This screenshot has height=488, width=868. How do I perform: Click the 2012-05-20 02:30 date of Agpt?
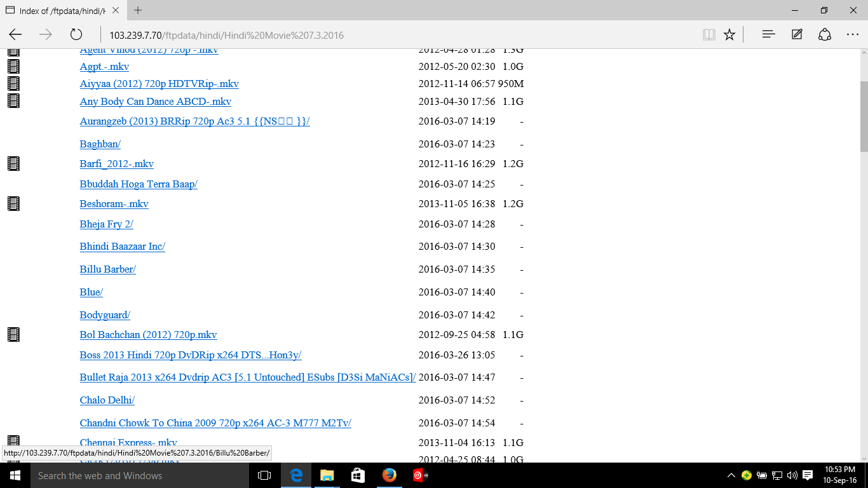coord(456,67)
